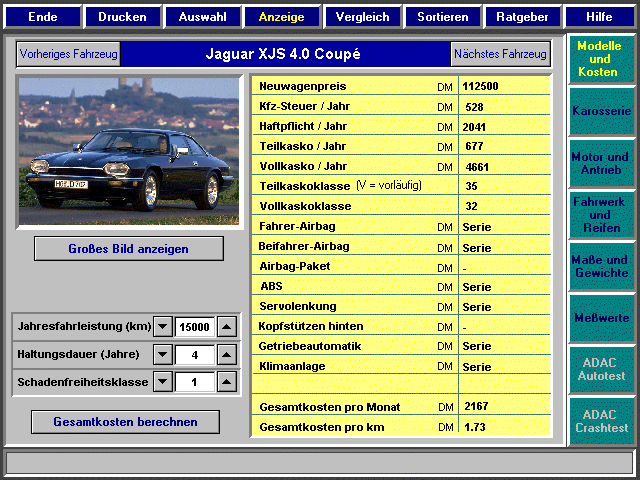Open the ADAC Crashtest tab

coord(601,421)
